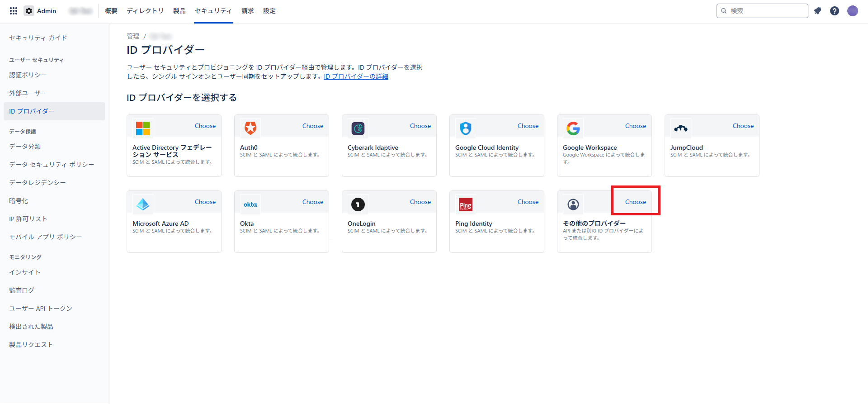Choose the Microsoft Azure AD provider
Viewport: 868px width, 404px height.
205,202
